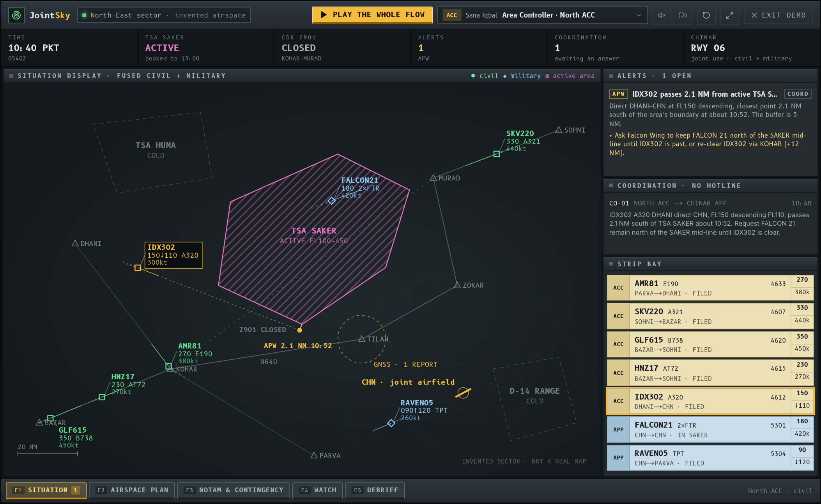Click the CDR Z901 CLOSED status tile

(x=342, y=48)
